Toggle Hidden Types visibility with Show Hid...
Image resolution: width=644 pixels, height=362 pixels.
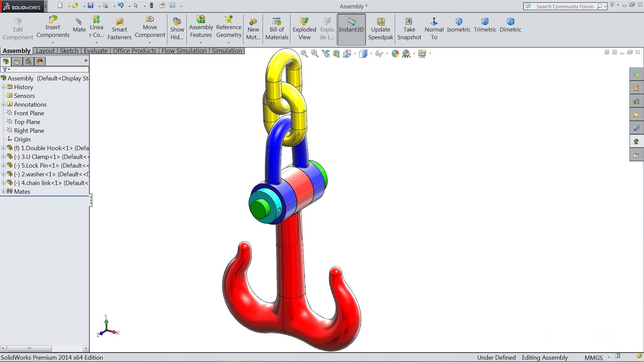tap(177, 28)
